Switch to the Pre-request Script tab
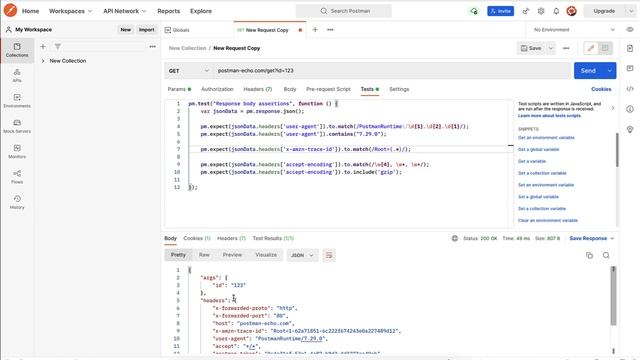This screenshot has width=640, height=360. pyautogui.click(x=328, y=89)
